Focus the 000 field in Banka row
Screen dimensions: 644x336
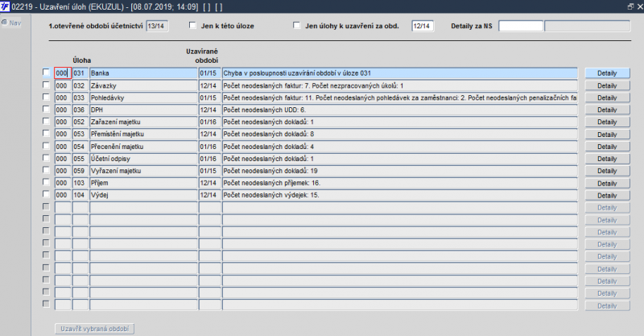click(x=63, y=73)
